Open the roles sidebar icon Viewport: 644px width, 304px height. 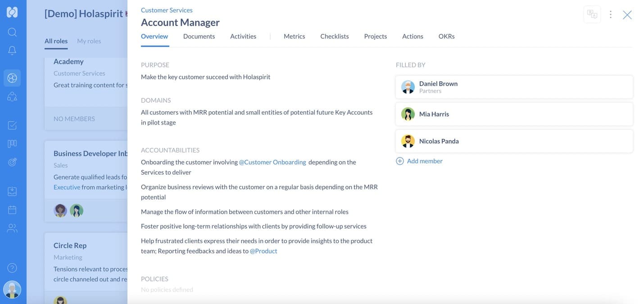[x=12, y=97]
